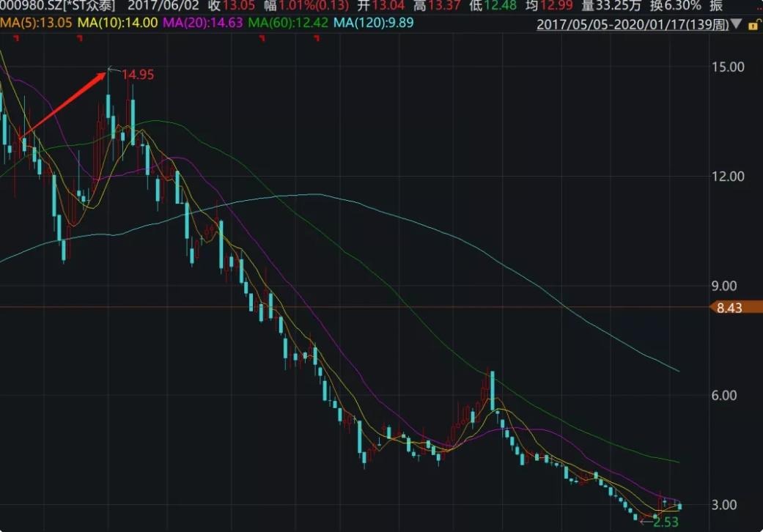Click the red event flag below MA(10) label
Image resolution: width=763 pixels, height=532 pixels.
tap(80, 37)
